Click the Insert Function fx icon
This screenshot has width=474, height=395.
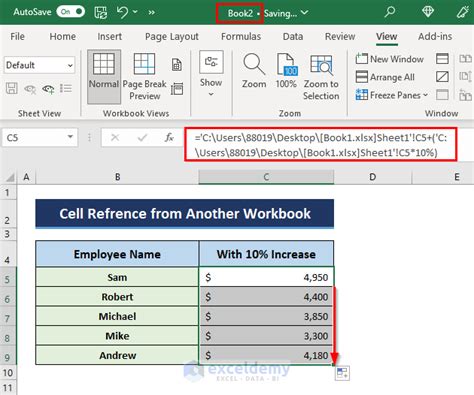coord(169,137)
